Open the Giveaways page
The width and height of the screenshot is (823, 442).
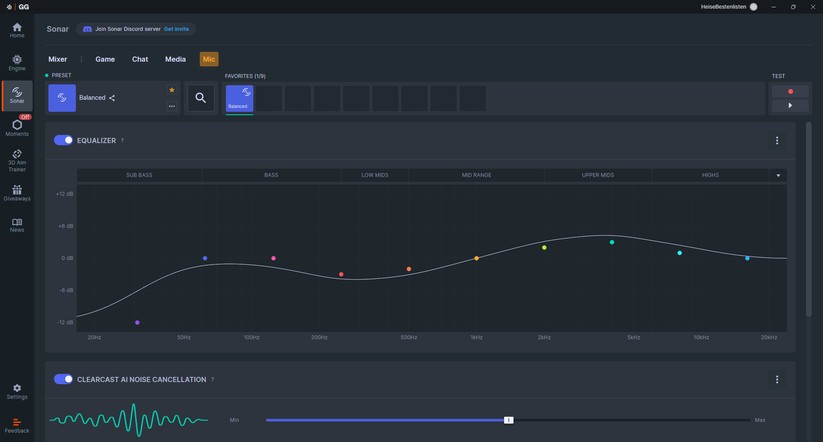click(x=17, y=193)
